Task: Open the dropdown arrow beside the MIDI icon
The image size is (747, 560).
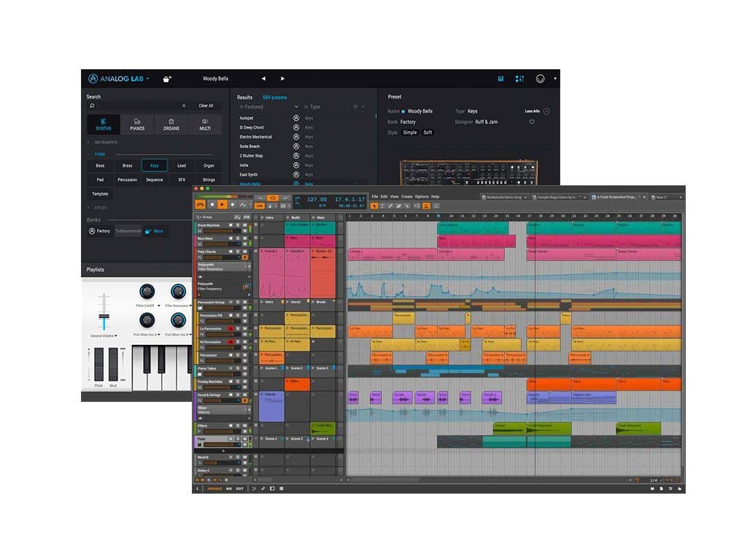Action: pyautogui.click(x=555, y=79)
